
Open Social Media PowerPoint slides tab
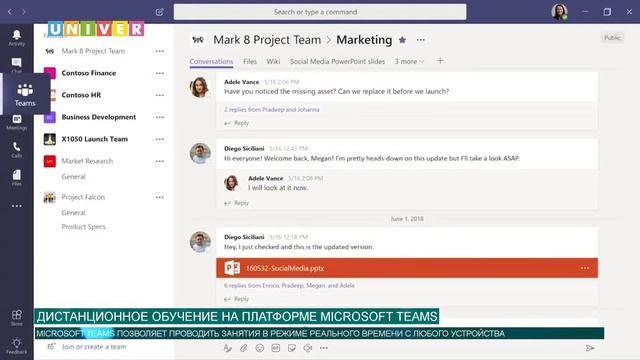click(337, 61)
